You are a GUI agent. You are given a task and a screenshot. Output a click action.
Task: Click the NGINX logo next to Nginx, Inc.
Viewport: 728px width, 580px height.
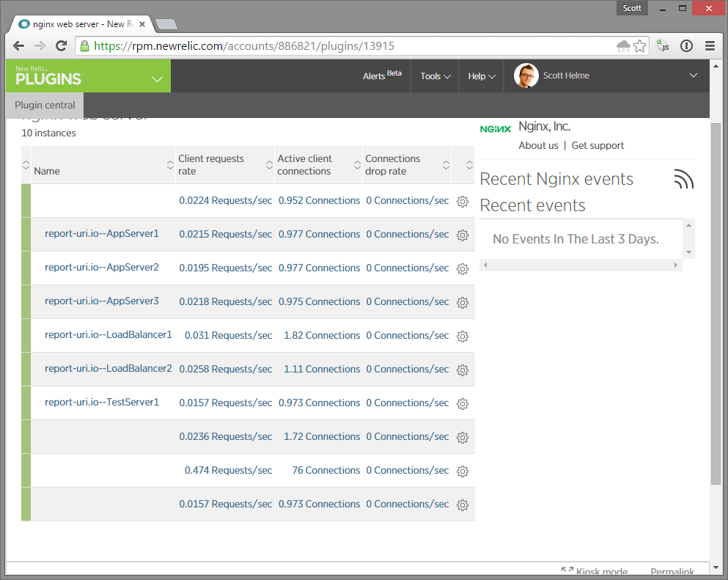coord(496,128)
